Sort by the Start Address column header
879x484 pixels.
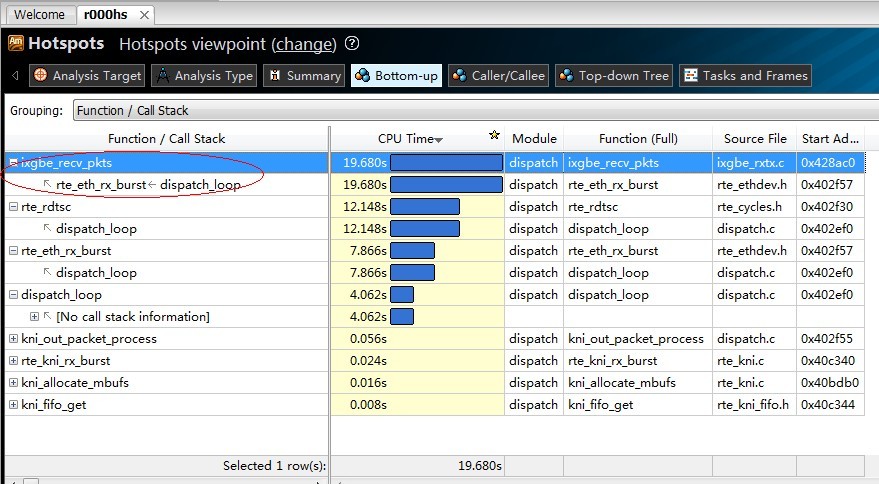pyautogui.click(x=830, y=139)
